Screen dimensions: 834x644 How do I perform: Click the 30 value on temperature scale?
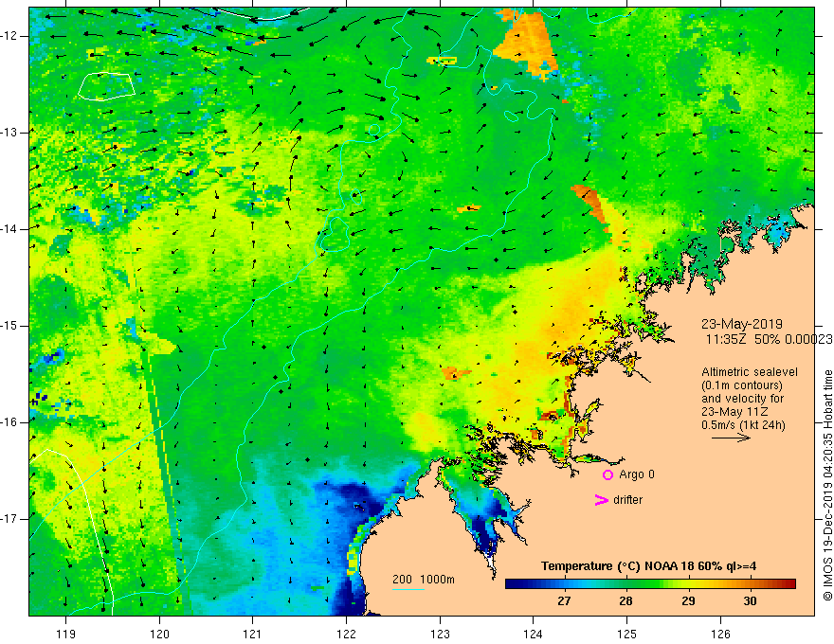750,601
